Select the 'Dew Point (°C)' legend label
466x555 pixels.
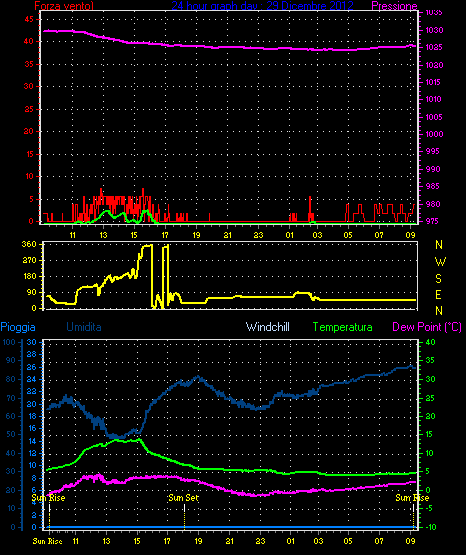(x=427, y=327)
